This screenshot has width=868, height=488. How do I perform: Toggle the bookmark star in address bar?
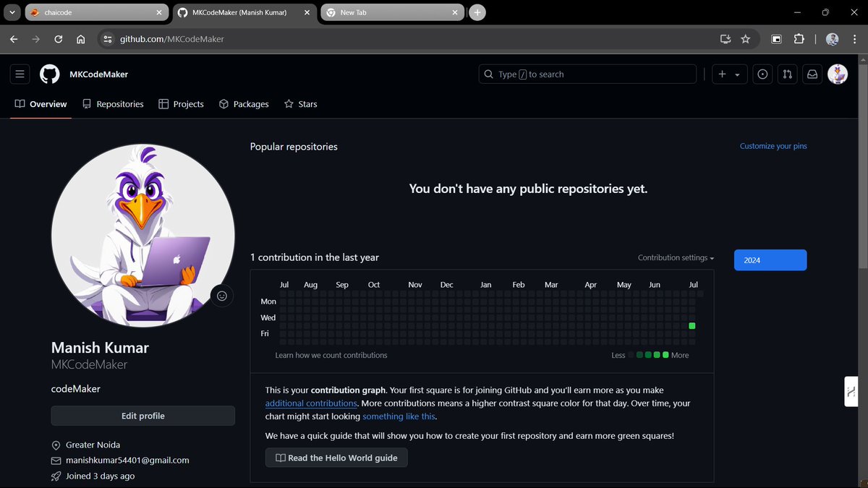[746, 39]
